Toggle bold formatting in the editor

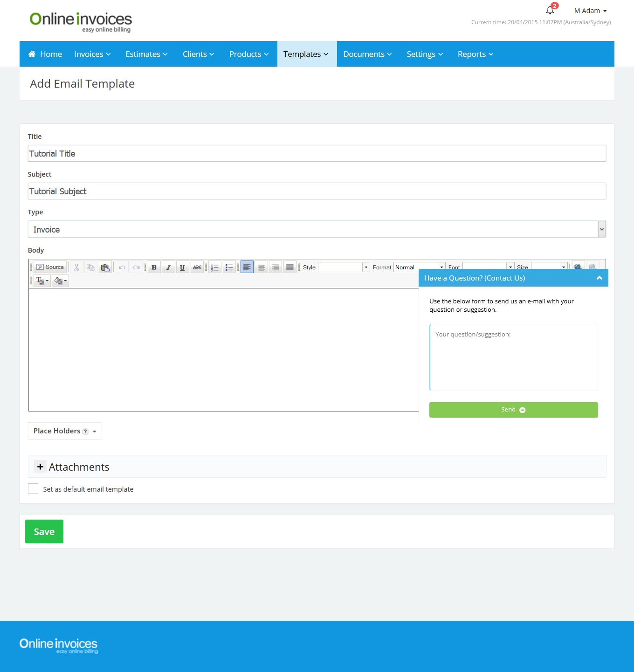click(154, 267)
